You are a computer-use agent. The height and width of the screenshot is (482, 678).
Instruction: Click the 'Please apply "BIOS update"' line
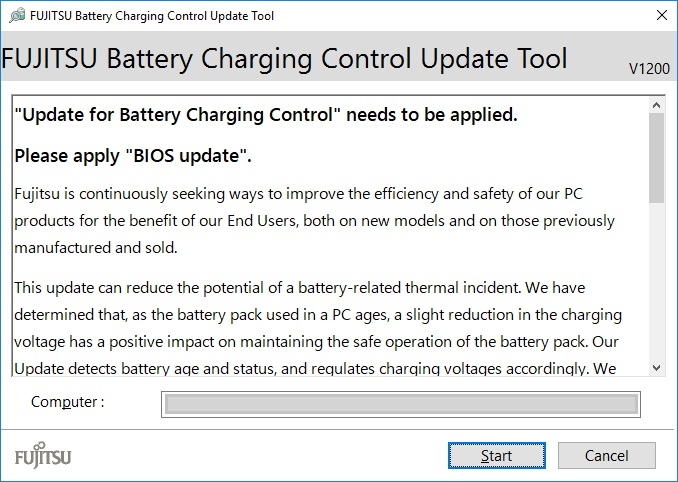(x=133, y=156)
